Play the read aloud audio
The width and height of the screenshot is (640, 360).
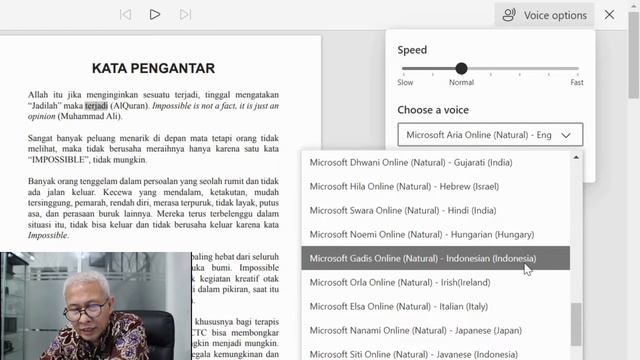coord(155,15)
